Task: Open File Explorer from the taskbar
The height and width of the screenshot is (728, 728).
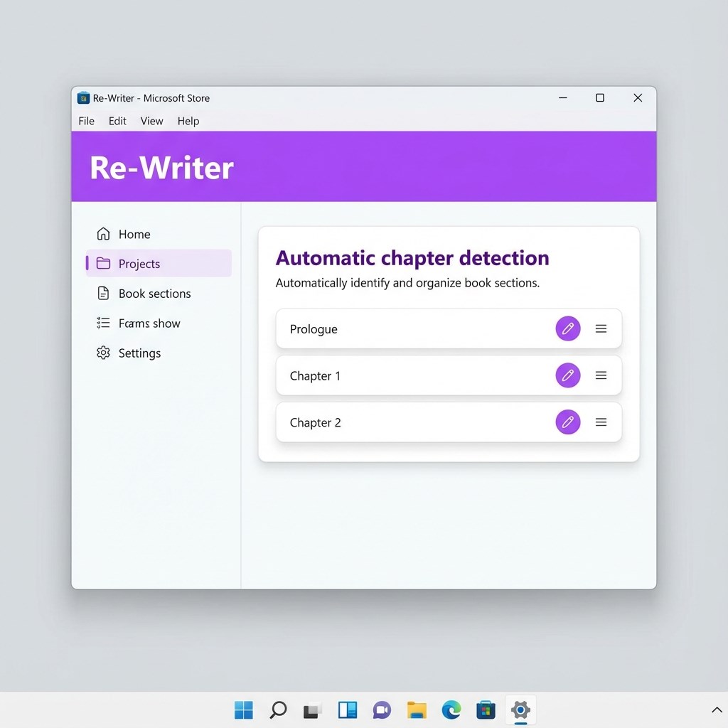Action: point(416,709)
